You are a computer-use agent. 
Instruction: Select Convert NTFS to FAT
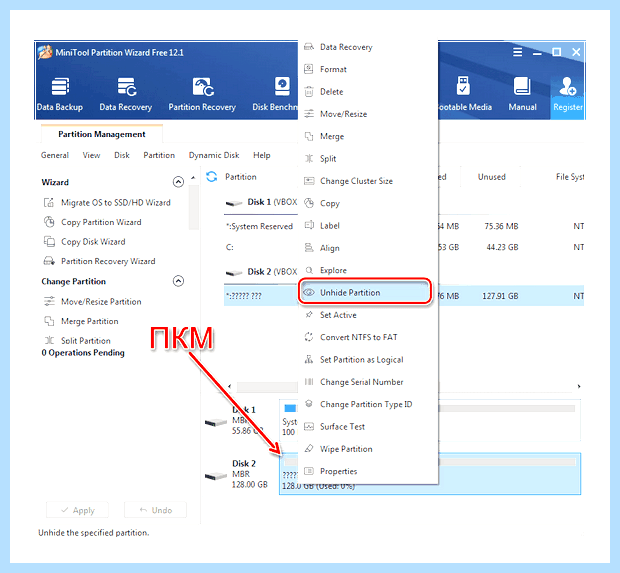pyautogui.click(x=368, y=337)
